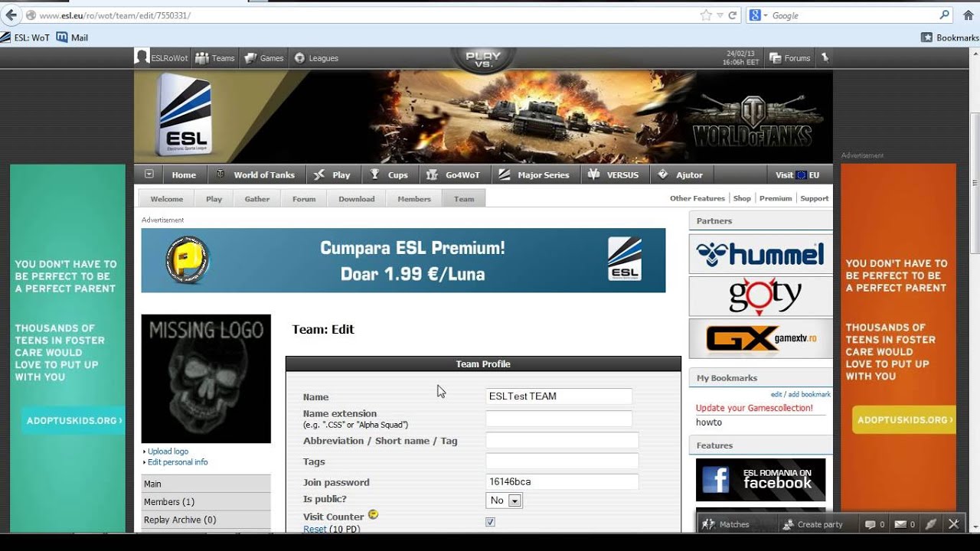Open the howto bookmark

709,422
